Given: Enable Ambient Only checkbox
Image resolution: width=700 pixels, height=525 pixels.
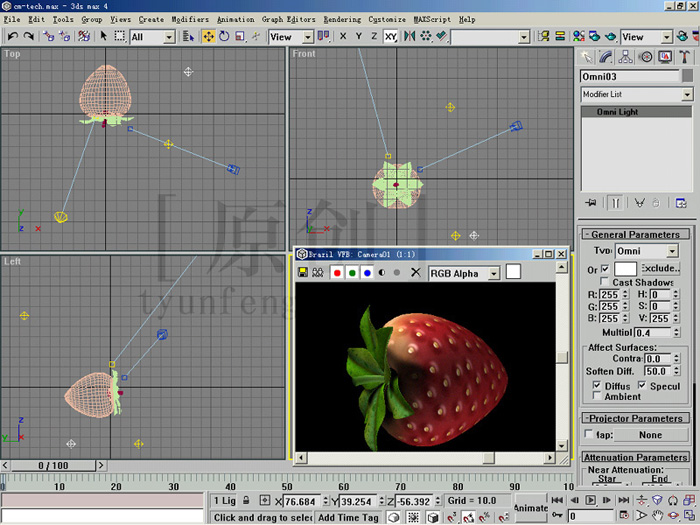Looking at the screenshot, I should point(596,396).
